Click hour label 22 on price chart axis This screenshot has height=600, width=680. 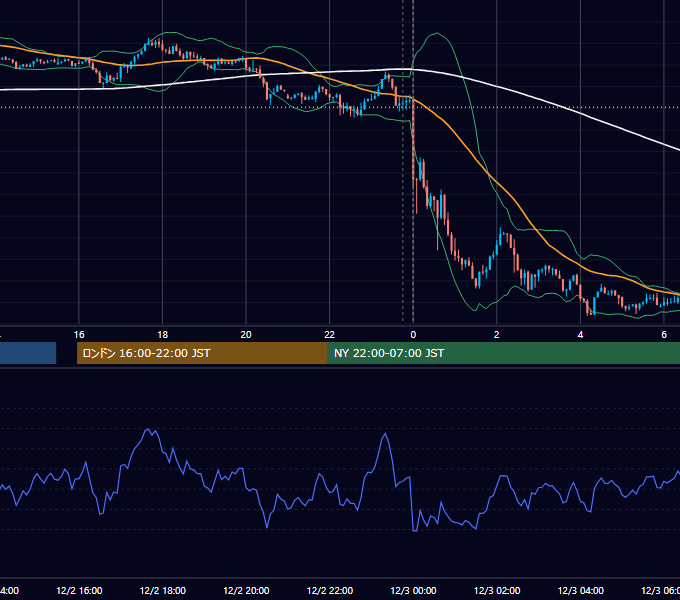pyautogui.click(x=330, y=335)
